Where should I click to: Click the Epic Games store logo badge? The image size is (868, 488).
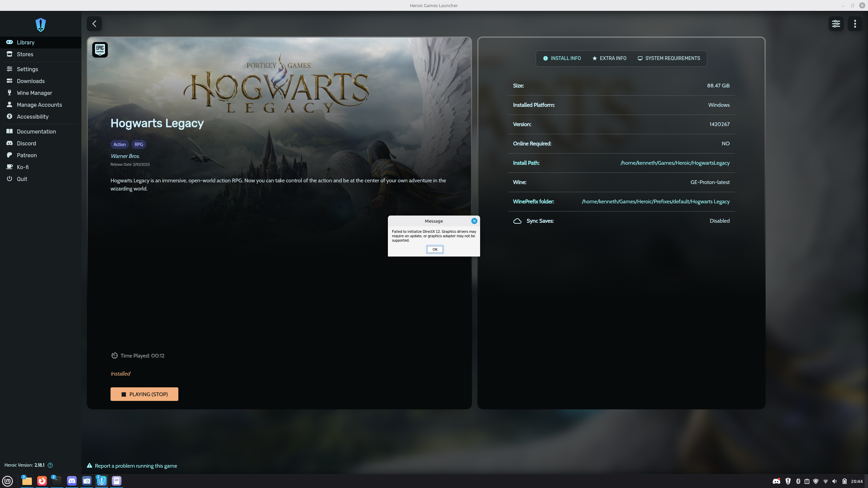tap(100, 50)
